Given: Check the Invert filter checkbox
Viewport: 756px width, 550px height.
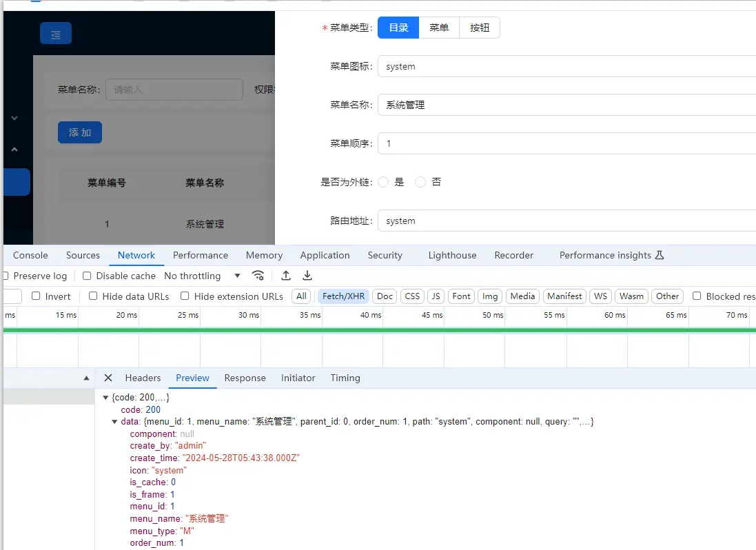Looking at the screenshot, I should coord(36,296).
